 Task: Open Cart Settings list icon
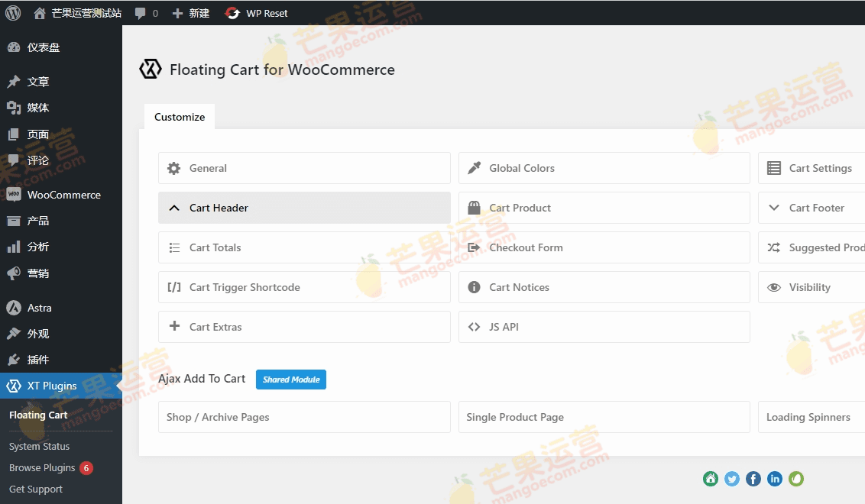point(774,168)
